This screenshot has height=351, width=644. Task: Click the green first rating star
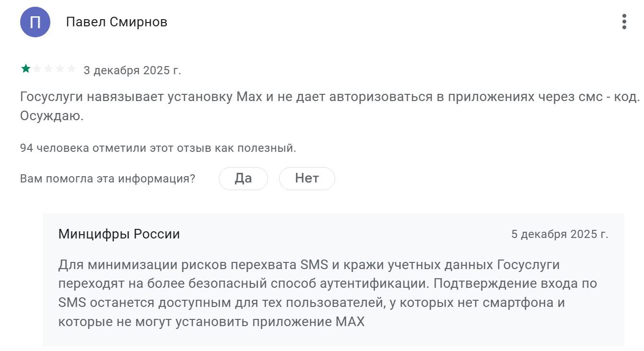point(25,69)
